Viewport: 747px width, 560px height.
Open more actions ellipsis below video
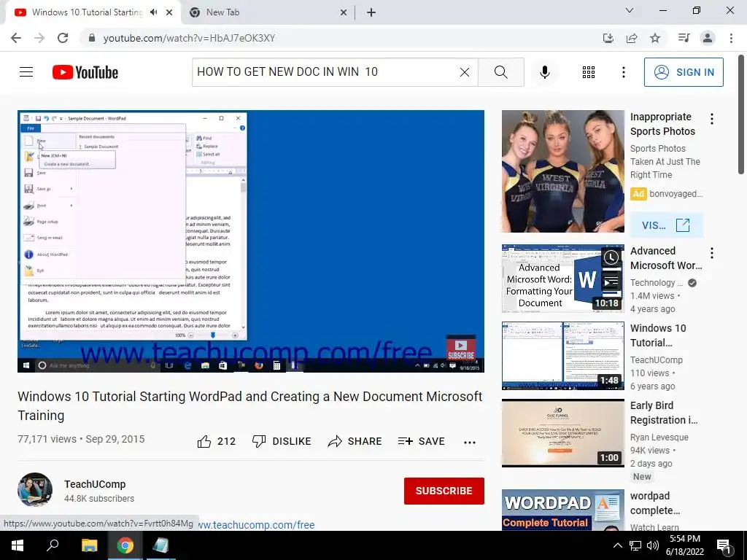point(470,443)
